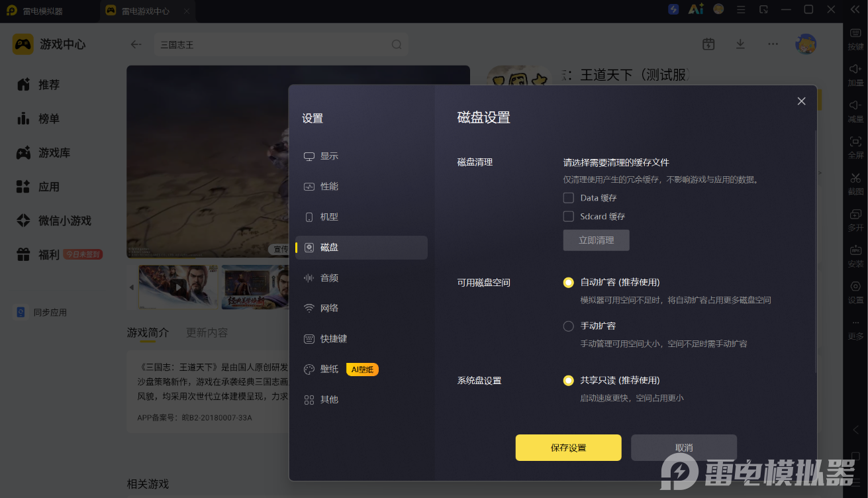Click the 保存设置 button

pyautogui.click(x=568, y=448)
